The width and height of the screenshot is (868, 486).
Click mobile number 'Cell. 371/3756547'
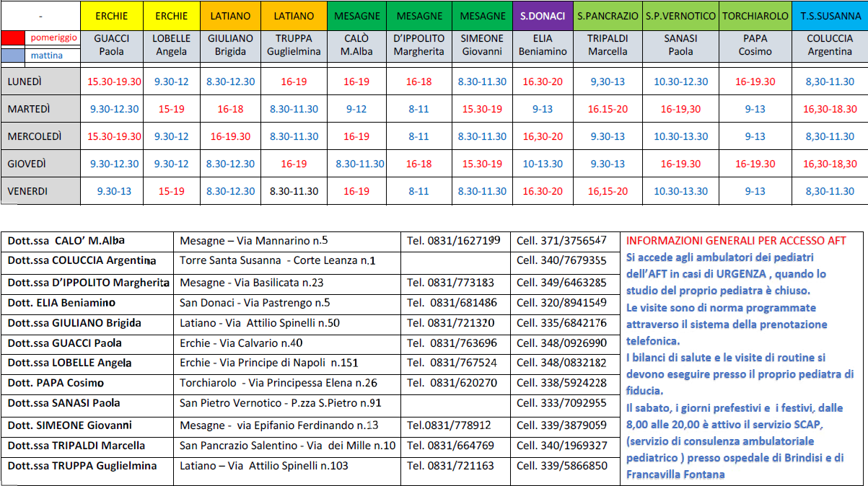pyautogui.click(x=562, y=240)
